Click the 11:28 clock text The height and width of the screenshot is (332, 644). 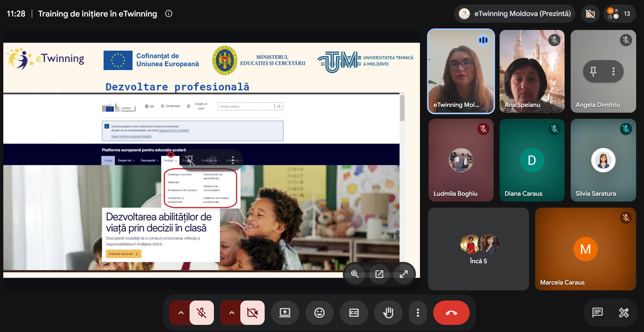click(x=16, y=14)
